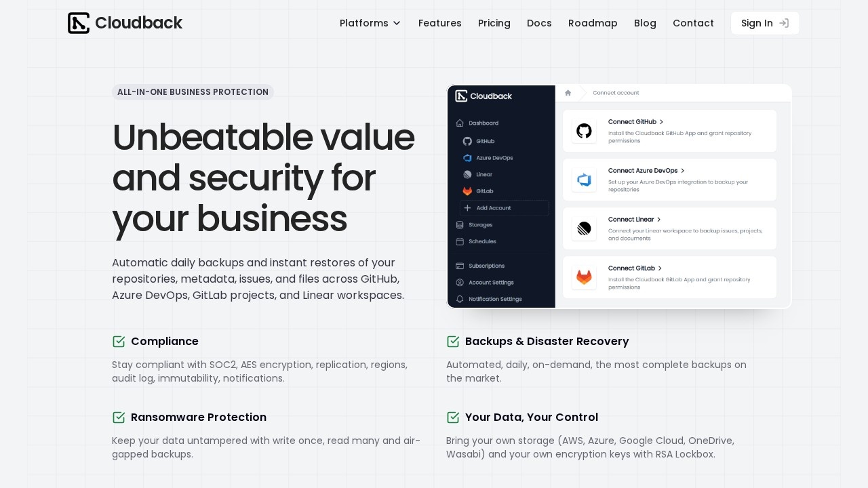Click the Your Data, Your Control heading
Image resolution: width=868 pixels, height=488 pixels.
pos(532,418)
